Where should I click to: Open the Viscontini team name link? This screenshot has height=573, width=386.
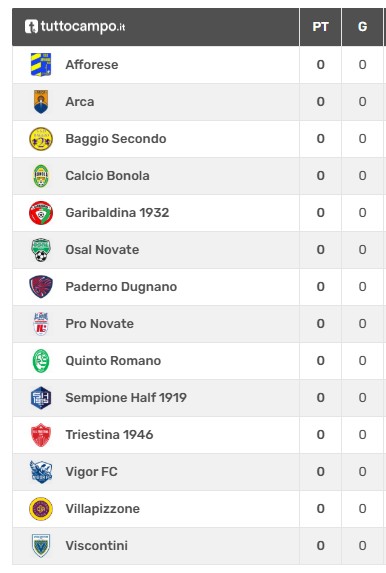tap(96, 546)
